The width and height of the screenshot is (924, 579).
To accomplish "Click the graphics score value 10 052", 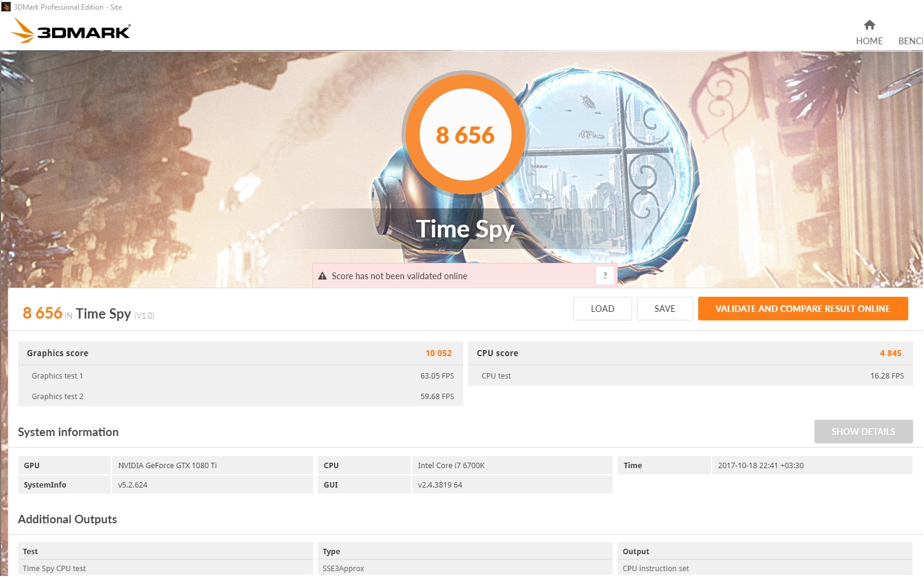I will [438, 353].
